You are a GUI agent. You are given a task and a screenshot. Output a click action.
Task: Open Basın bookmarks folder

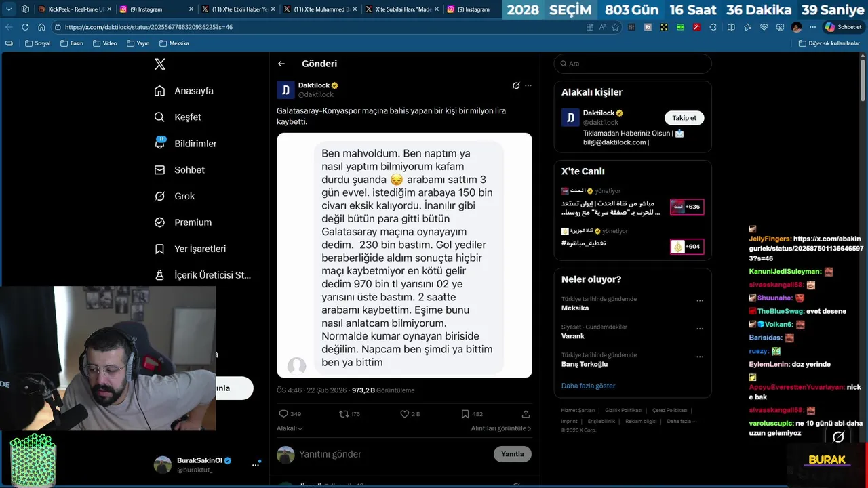pos(71,43)
